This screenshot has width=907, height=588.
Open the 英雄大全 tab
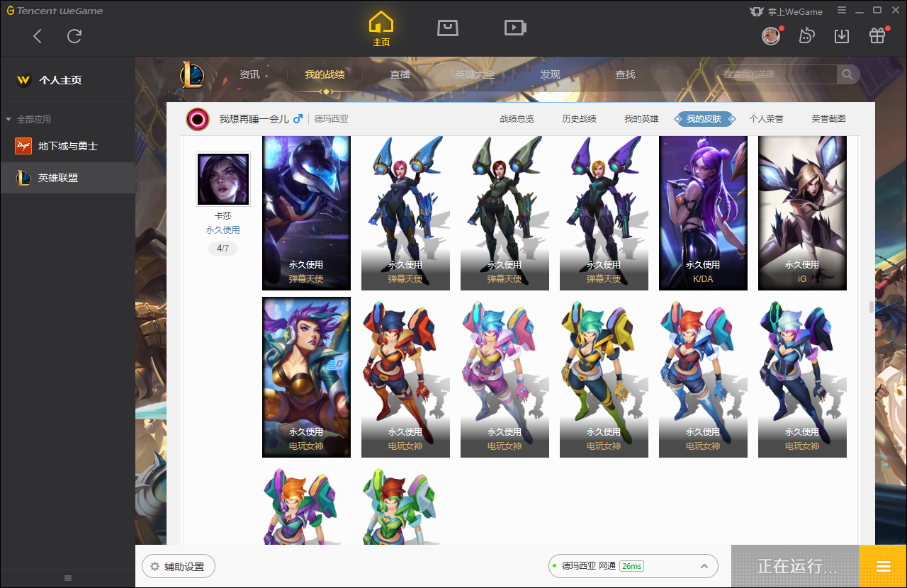(475, 74)
